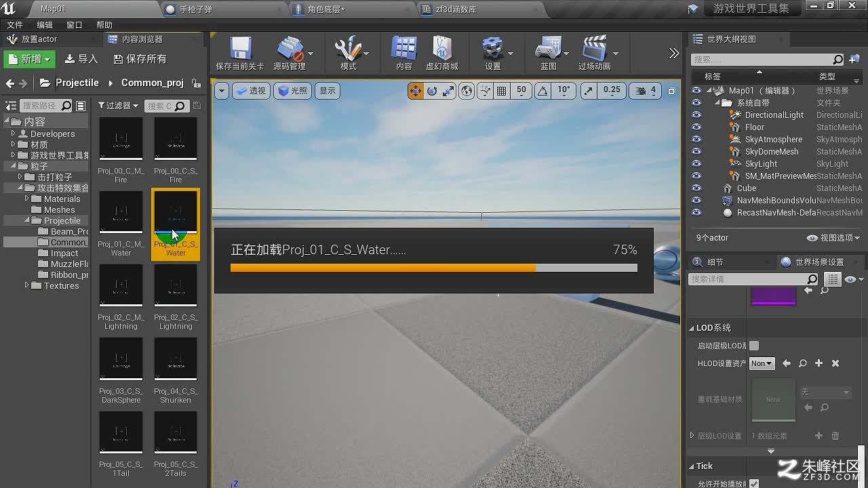Toggle rotation snapping triangle icon
868x488 pixels.
[x=544, y=91]
